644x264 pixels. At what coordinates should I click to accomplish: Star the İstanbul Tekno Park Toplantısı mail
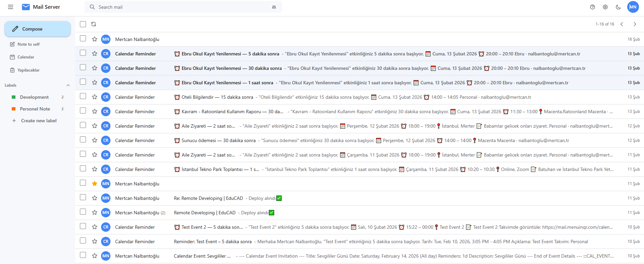coord(95,169)
